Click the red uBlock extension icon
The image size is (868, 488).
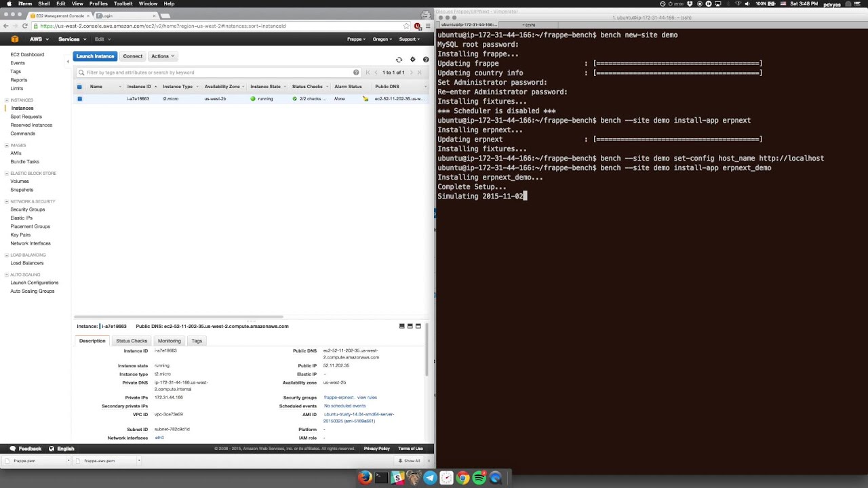[417, 26]
